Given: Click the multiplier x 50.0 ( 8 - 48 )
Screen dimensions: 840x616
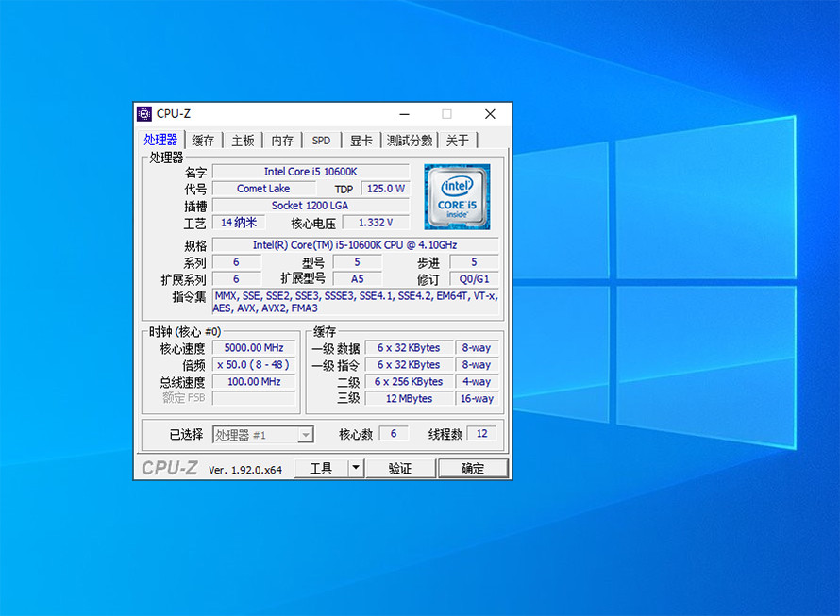Looking at the screenshot, I should 254,365.
